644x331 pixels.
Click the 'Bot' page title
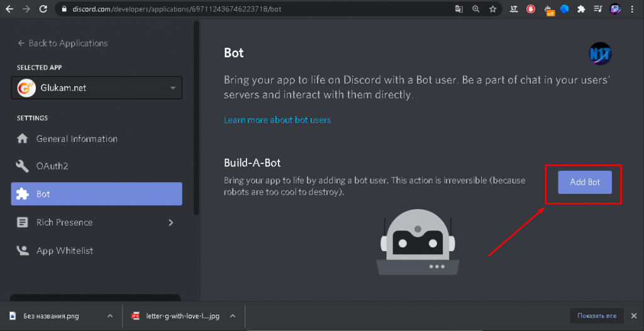[234, 53]
